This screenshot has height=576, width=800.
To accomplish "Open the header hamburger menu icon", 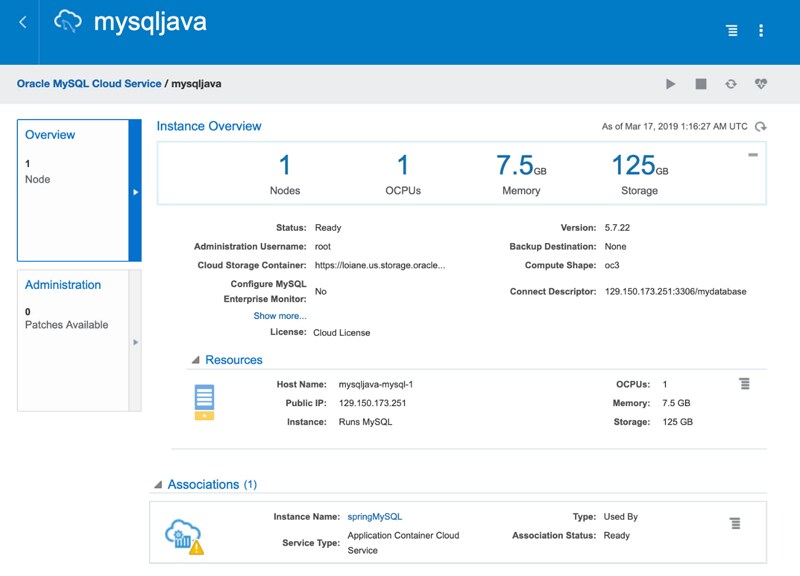I will [732, 31].
